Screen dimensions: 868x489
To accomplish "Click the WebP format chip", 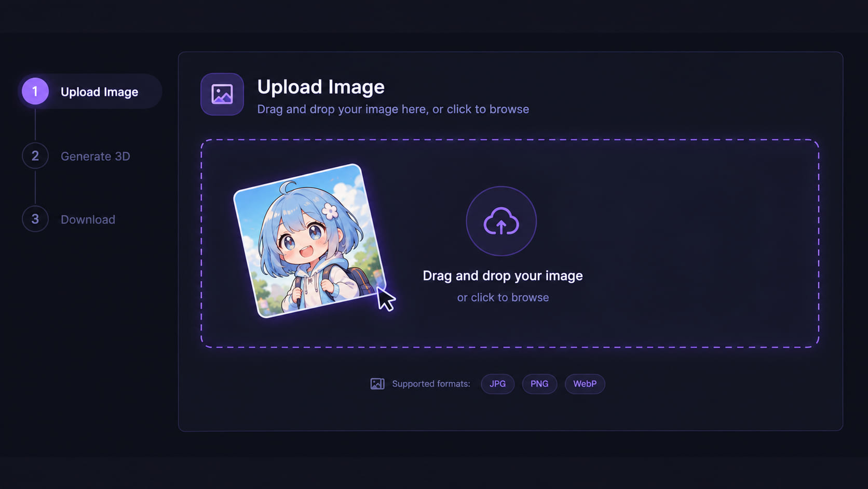I will [585, 384].
